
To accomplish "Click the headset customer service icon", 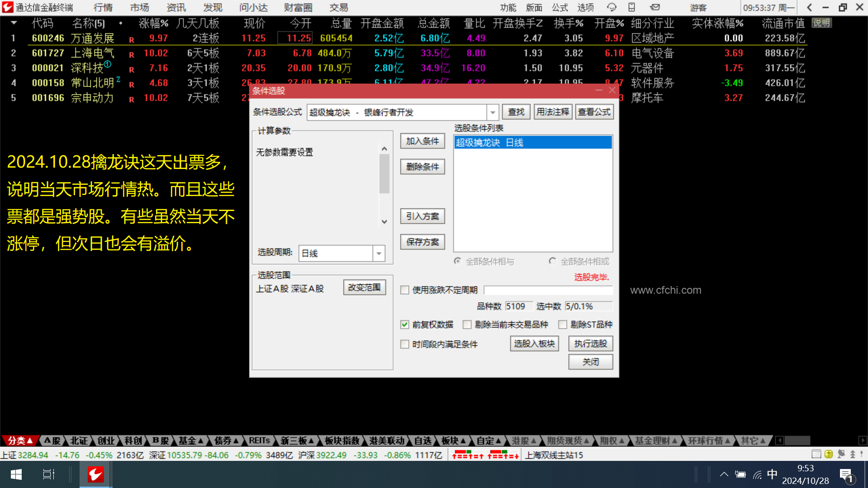I will pos(612,7).
